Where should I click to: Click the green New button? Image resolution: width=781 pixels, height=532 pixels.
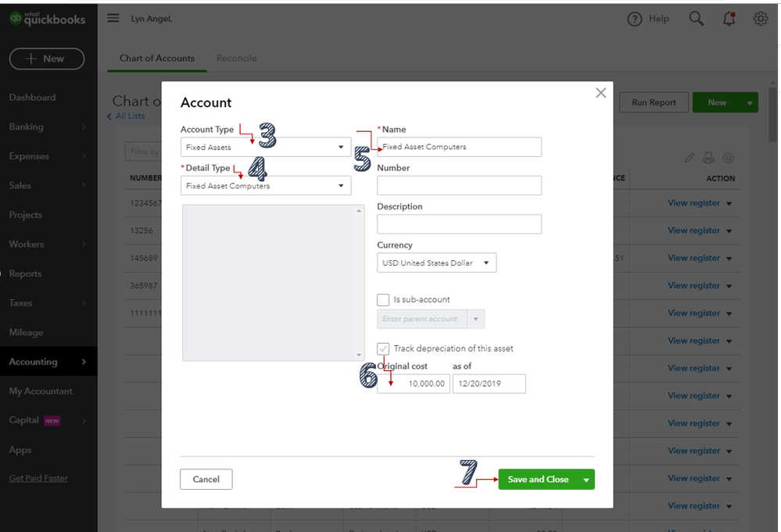pos(717,102)
